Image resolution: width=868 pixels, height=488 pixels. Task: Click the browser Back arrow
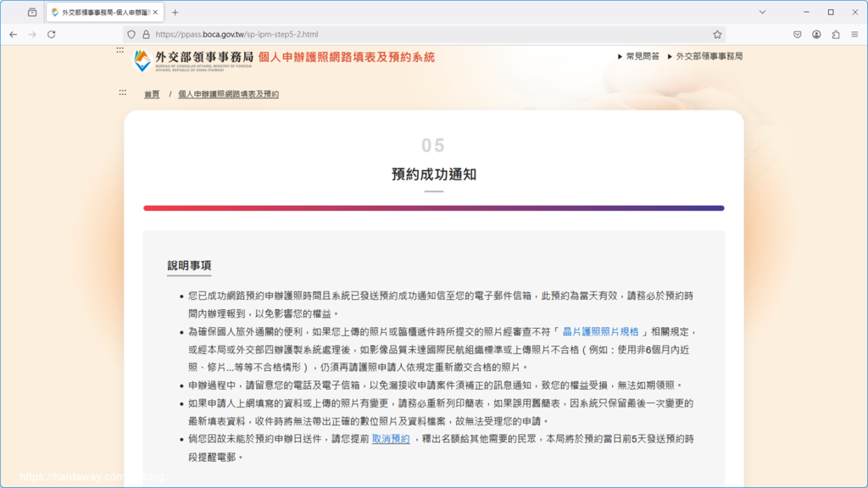(x=14, y=34)
